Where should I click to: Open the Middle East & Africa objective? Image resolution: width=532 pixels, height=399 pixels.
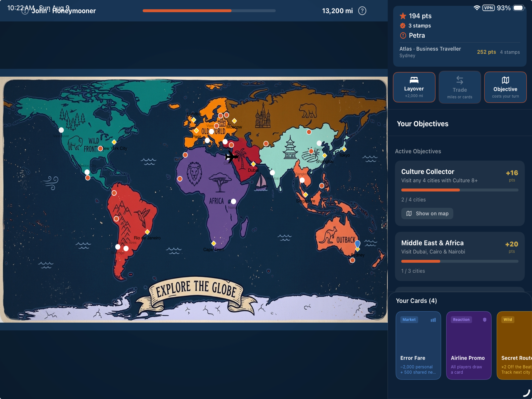(460, 256)
